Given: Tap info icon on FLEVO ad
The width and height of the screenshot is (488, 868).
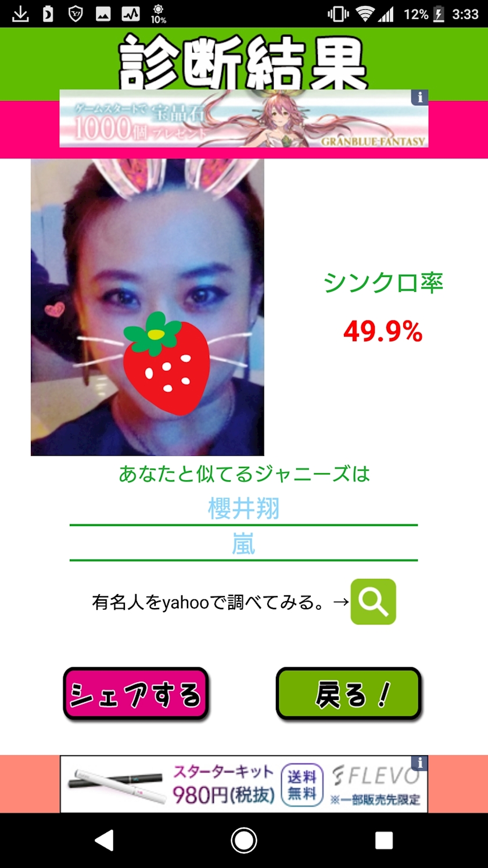Looking at the screenshot, I should (419, 763).
